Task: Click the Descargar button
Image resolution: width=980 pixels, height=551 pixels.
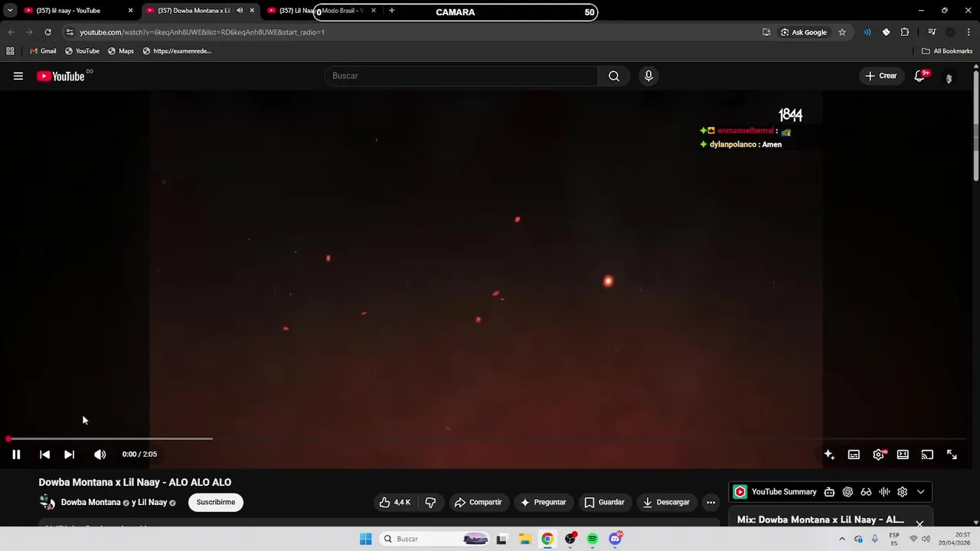Action: (666, 502)
